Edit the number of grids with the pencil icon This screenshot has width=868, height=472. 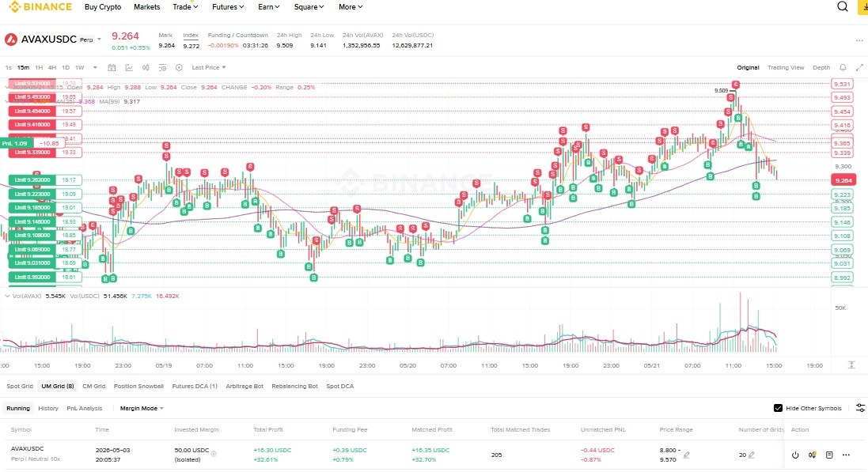(751, 455)
